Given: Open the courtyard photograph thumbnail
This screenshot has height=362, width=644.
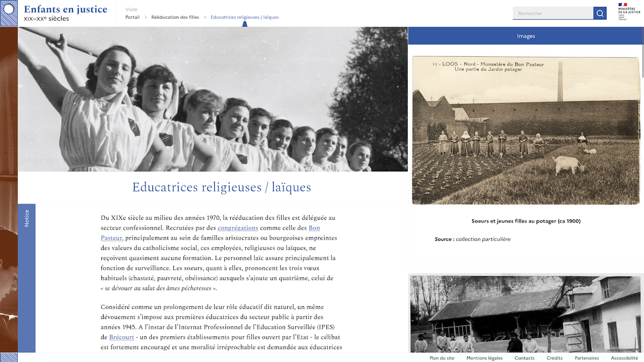Looking at the screenshot, I should (x=526, y=314).
